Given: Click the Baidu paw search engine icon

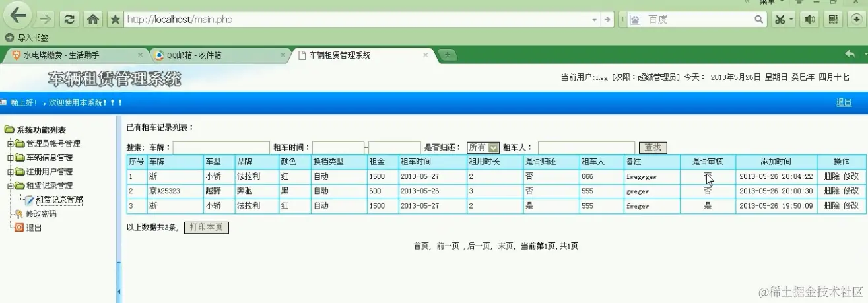Looking at the screenshot, I should click(x=634, y=20).
